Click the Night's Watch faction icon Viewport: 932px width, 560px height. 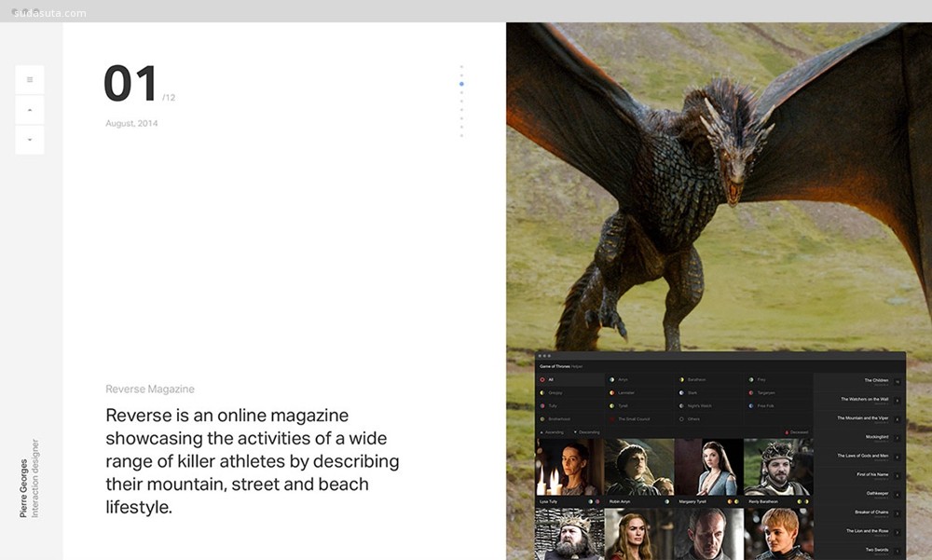(x=681, y=405)
